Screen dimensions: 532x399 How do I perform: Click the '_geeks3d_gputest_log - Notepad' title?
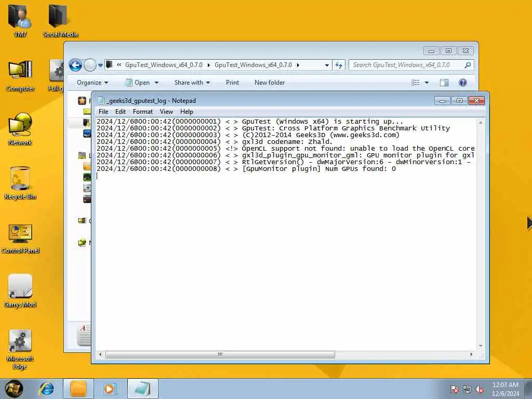click(151, 101)
